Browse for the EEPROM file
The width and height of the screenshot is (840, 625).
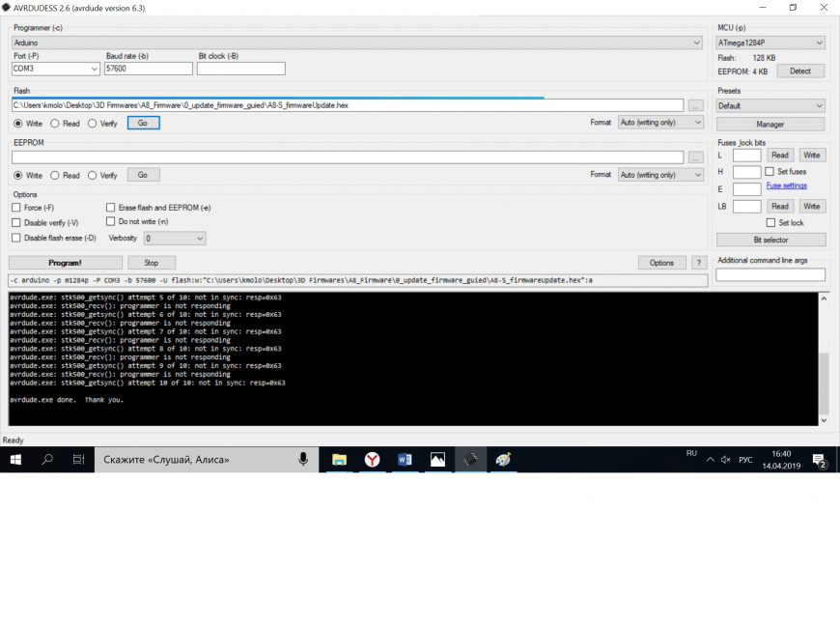(695, 157)
